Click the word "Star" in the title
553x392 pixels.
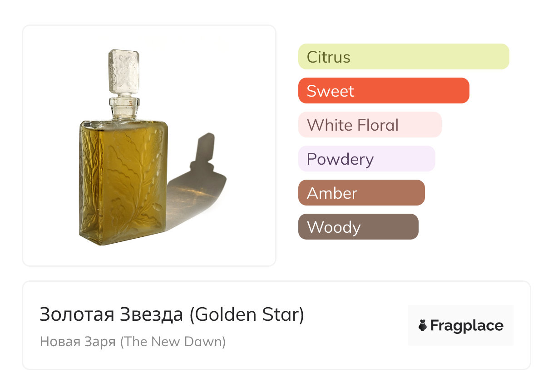click(285, 314)
